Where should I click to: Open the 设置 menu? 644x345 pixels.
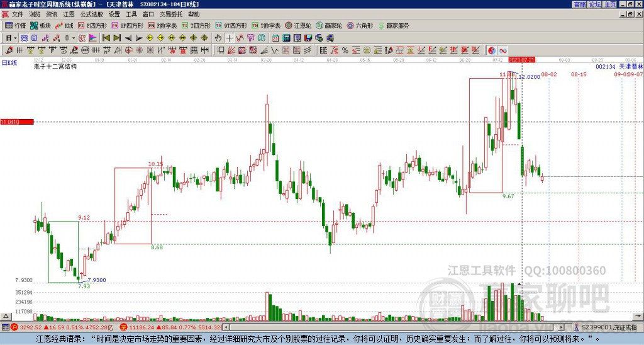coord(114,14)
